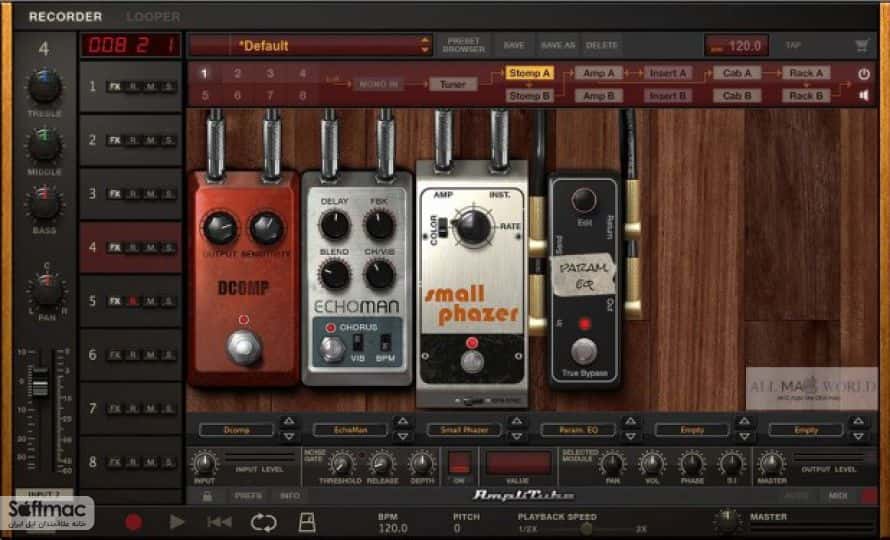Select the Amp A stage
Screen dimensions: 890x540
(599, 73)
